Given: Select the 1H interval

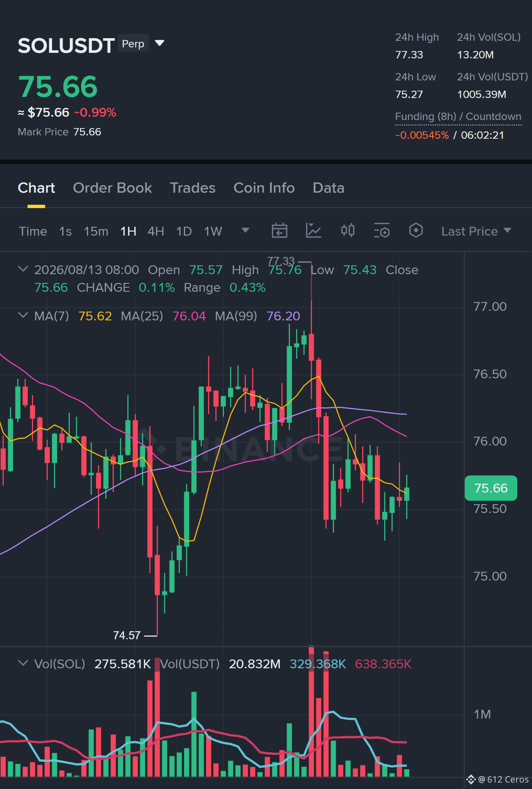Looking at the screenshot, I should coord(128,231).
